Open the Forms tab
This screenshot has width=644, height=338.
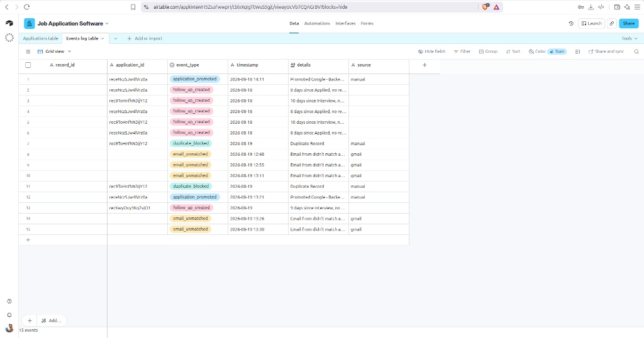coord(367,23)
